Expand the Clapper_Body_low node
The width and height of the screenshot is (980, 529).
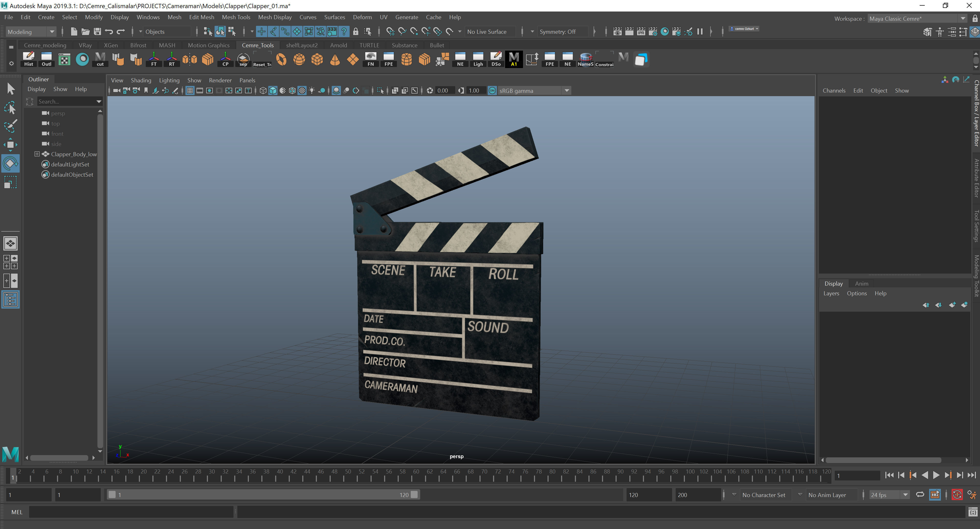pos(37,154)
